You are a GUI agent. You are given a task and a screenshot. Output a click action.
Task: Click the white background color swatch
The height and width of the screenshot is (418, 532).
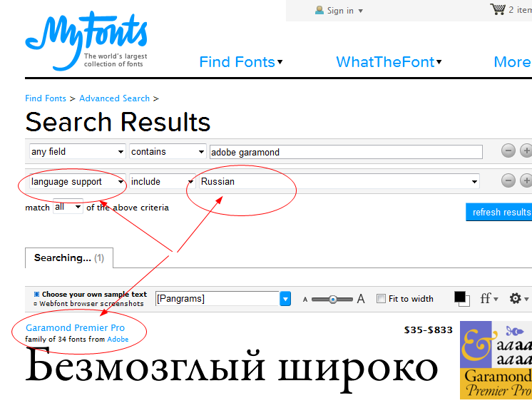click(467, 303)
